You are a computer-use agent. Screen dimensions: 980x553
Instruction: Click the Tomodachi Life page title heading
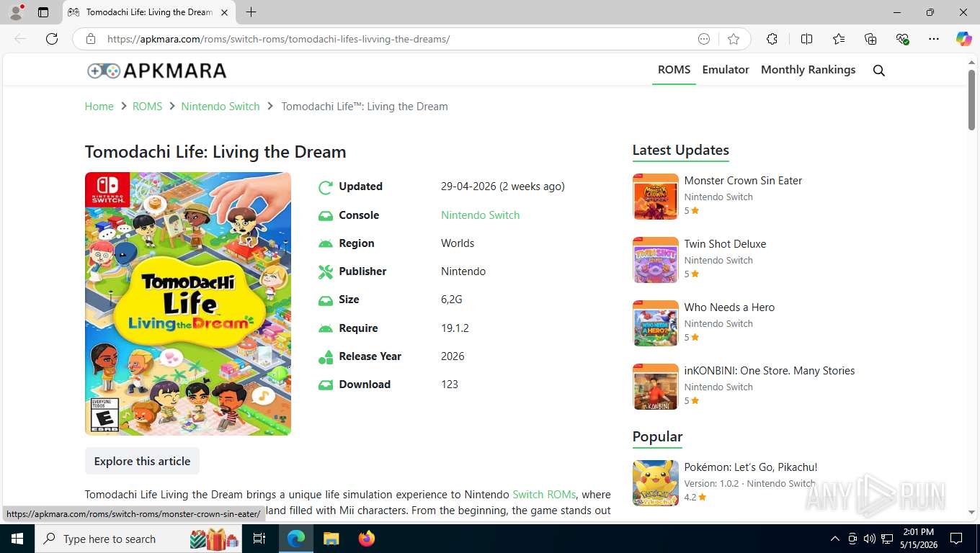[x=215, y=152]
